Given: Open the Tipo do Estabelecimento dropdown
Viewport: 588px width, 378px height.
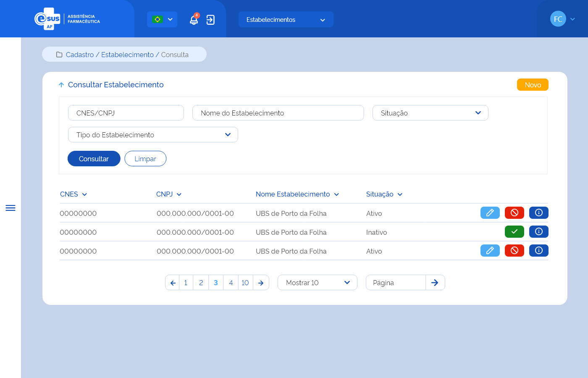Looking at the screenshot, I should click(x=153, y=135).
